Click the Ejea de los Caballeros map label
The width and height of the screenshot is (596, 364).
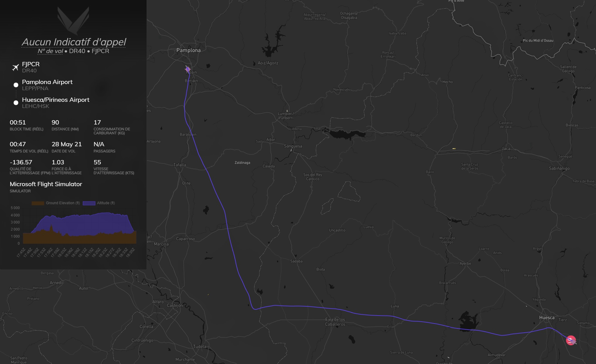335,322
